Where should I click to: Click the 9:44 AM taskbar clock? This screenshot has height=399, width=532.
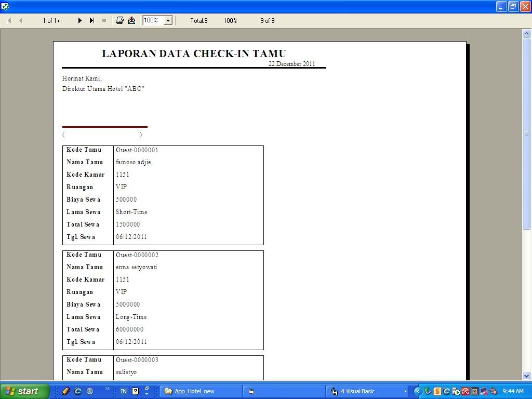click(x=513, y=391)
